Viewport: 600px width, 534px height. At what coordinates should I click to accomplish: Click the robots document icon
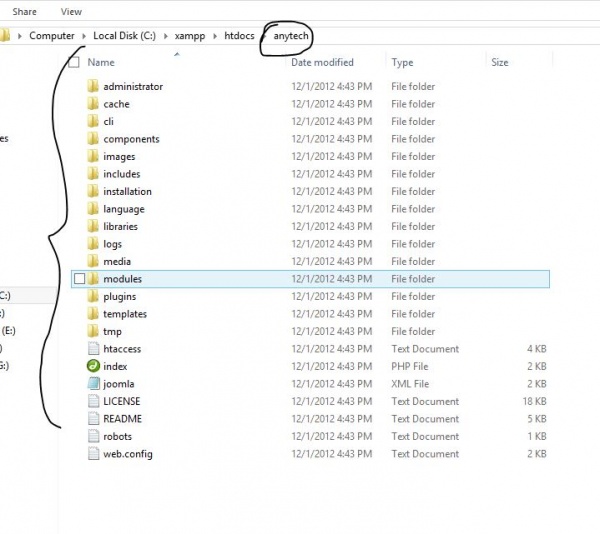click(93, 436)
